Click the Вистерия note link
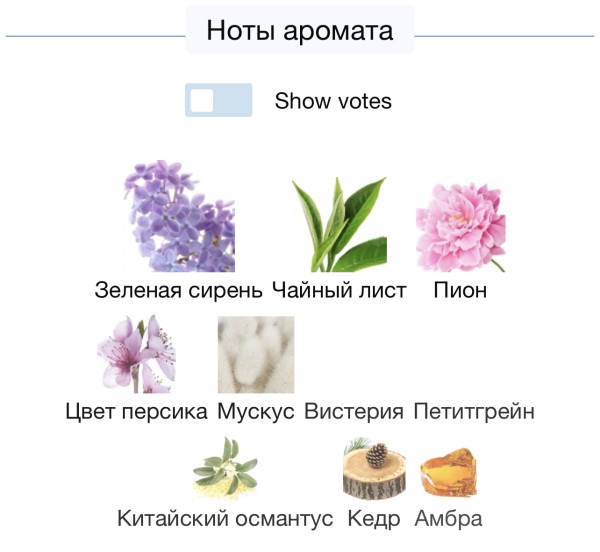 354,412
